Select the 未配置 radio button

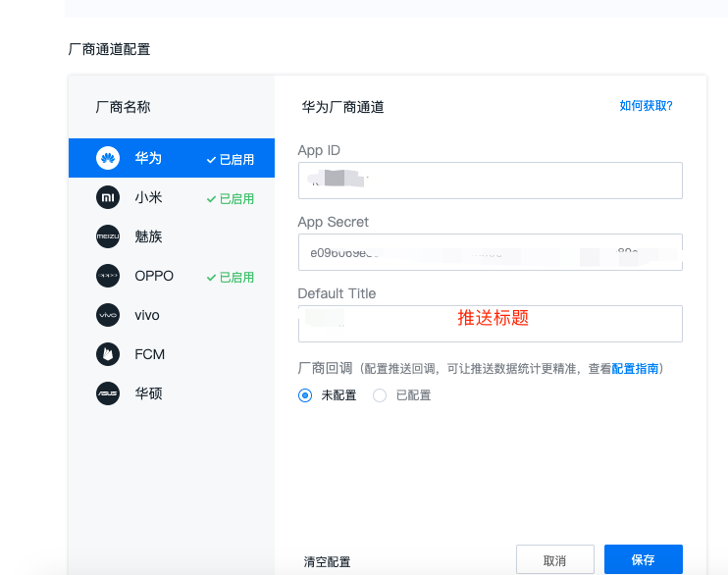[x=305, y=395]
